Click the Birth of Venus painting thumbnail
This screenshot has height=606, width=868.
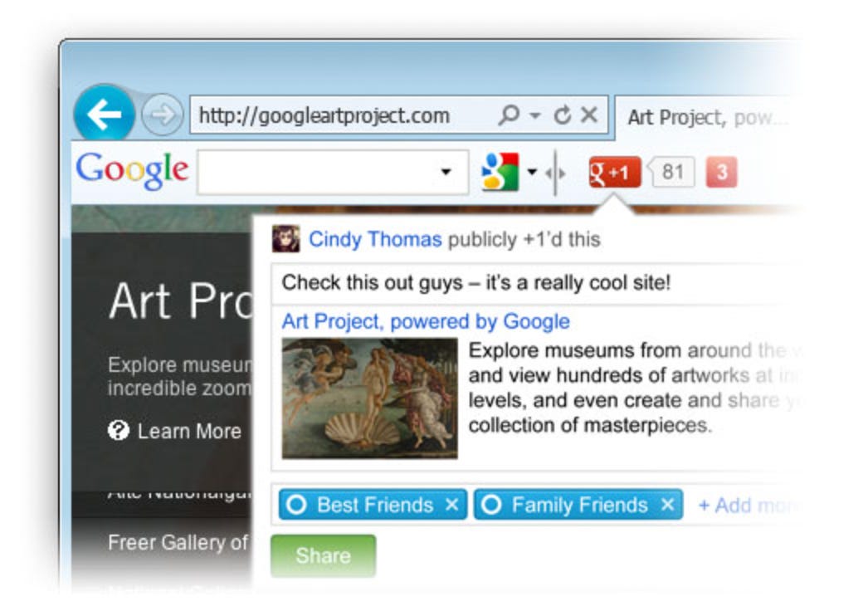(x=370, y=398)
